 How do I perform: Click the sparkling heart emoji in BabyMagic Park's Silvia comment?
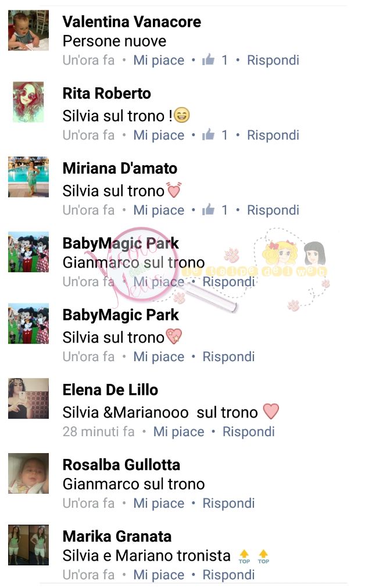pyautogui.click(x=174, y=336)
